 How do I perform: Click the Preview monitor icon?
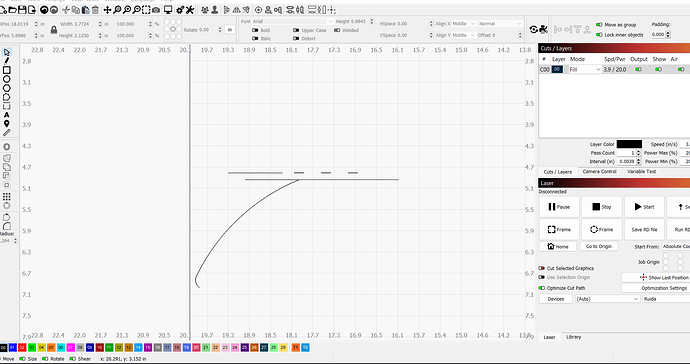[168, 10]
